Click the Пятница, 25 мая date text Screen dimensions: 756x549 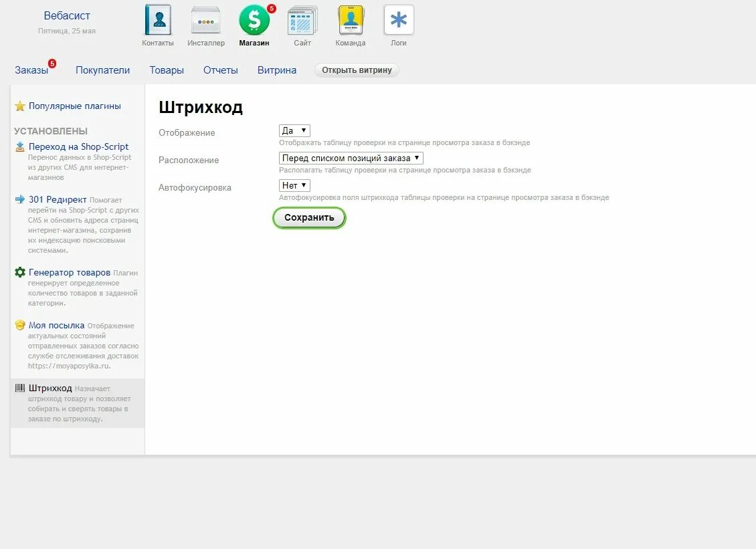pos(67,31)
